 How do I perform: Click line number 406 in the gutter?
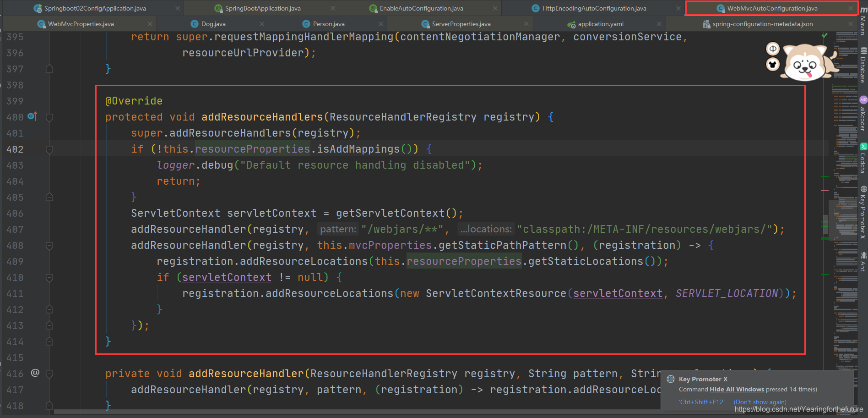tap(15, 214)
